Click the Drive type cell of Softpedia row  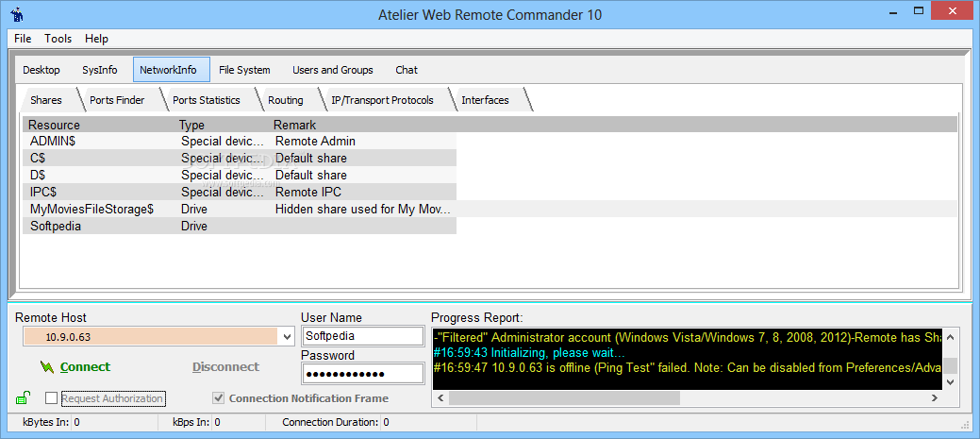click(x=193, y=226)
